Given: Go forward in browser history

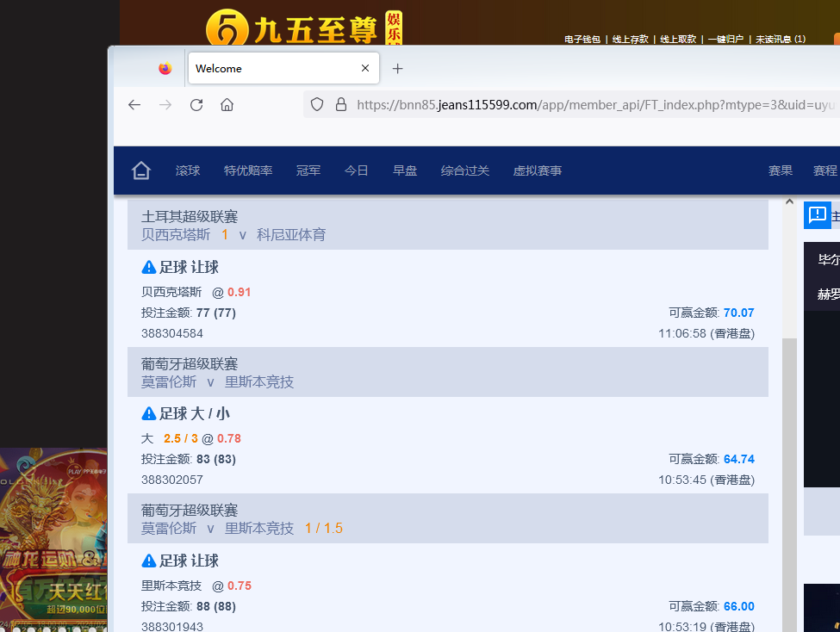Looking at the screenshot, I should pos(165,105).
